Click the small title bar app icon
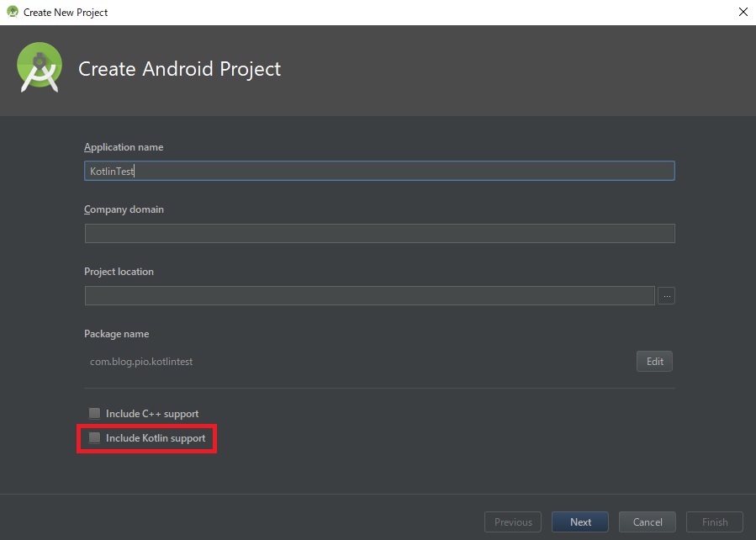This screenshot has width=756, height=540. 13,12
